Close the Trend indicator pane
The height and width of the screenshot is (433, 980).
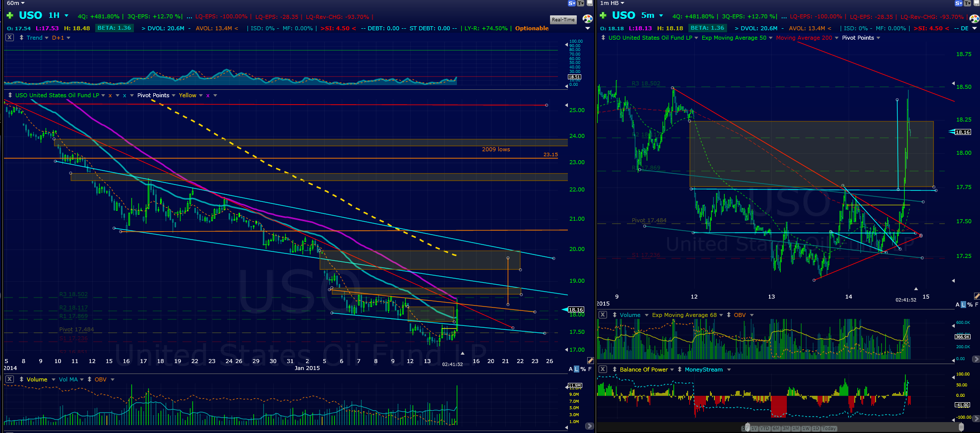point(9,38)
